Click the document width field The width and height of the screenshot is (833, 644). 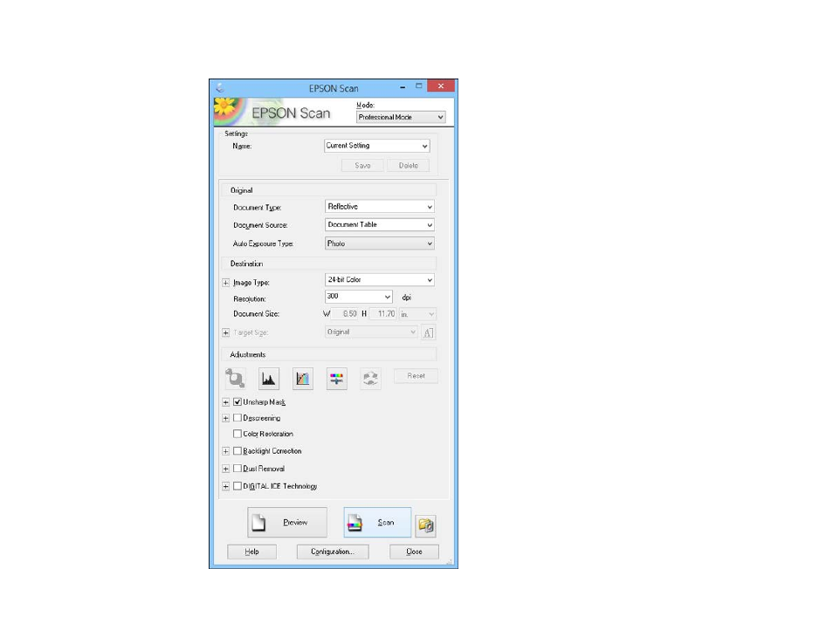coord(344,314)
